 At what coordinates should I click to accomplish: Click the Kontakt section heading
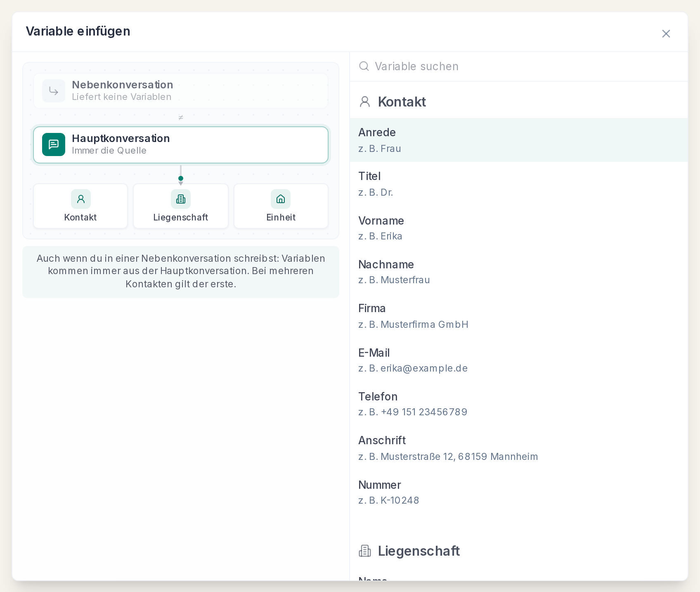click(402, 102)
